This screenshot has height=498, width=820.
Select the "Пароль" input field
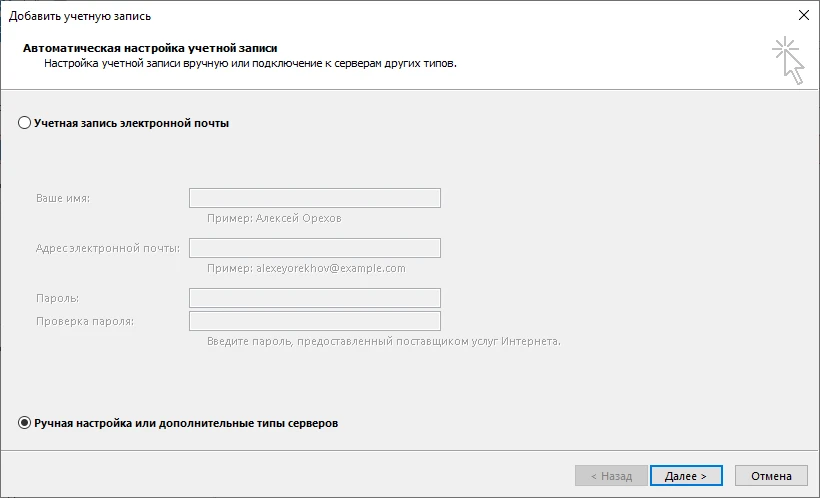point(314,298)
